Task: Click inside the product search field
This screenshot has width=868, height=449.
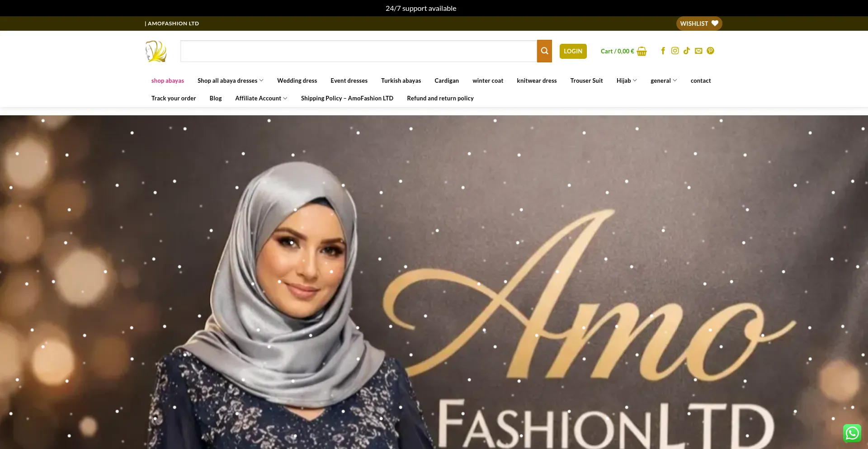Action: (359, 51)
